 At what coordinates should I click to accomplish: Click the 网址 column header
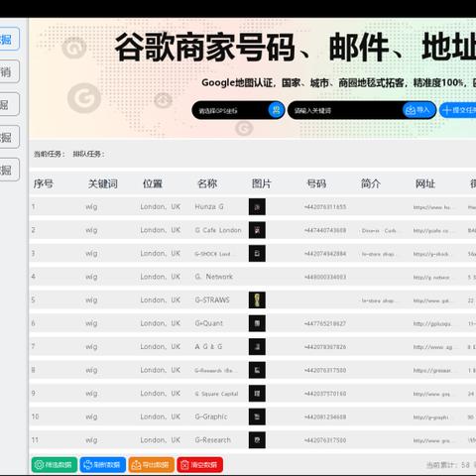coord(425,183)
